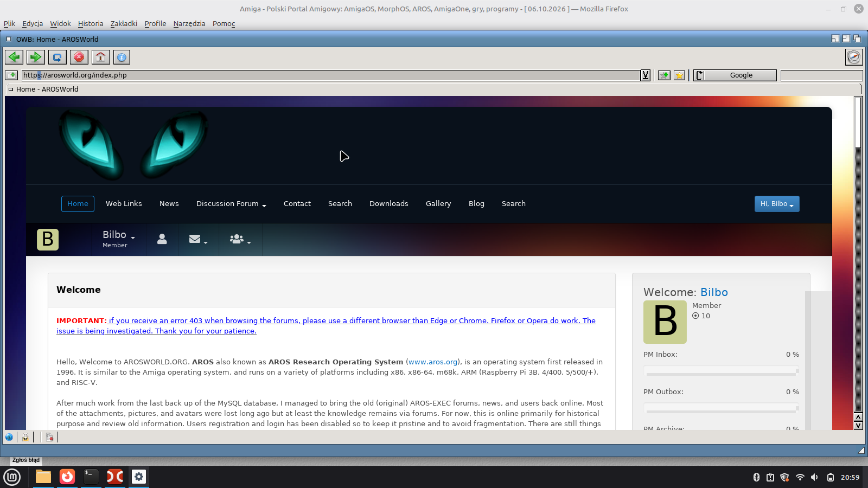This screenshot has width=868, height=488.
Task: Stop loading with the red X icon
Action: 79,57
